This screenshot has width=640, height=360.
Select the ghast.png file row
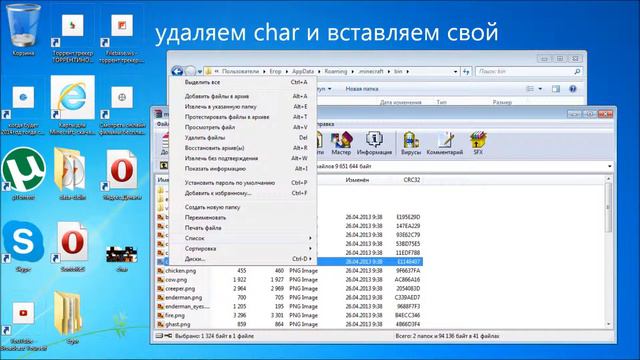pos(289,324)
